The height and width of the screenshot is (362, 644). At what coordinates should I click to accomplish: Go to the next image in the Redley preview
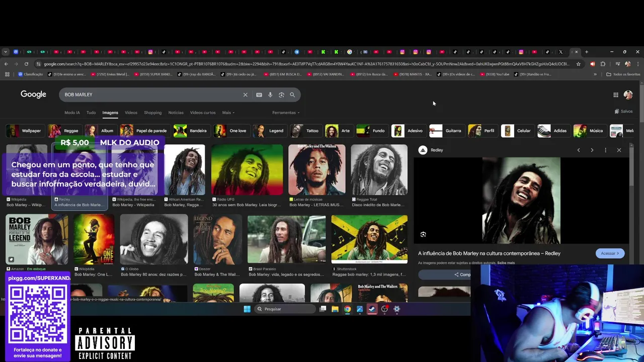(x=592, y=150)
